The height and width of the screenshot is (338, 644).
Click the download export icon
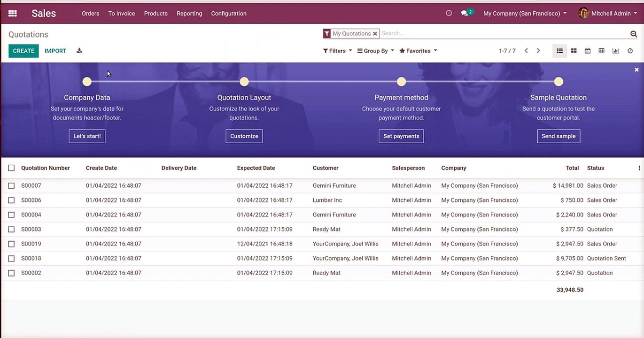79,51
